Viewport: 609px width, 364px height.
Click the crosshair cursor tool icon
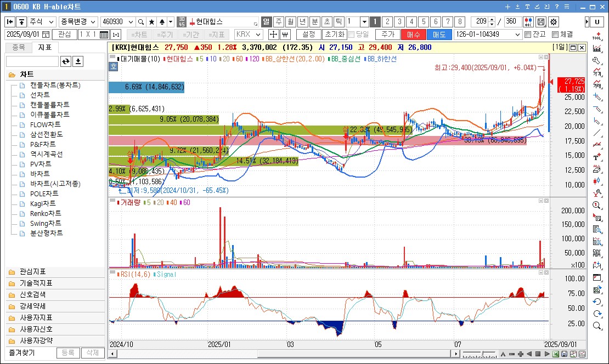(x=273, y=35)
